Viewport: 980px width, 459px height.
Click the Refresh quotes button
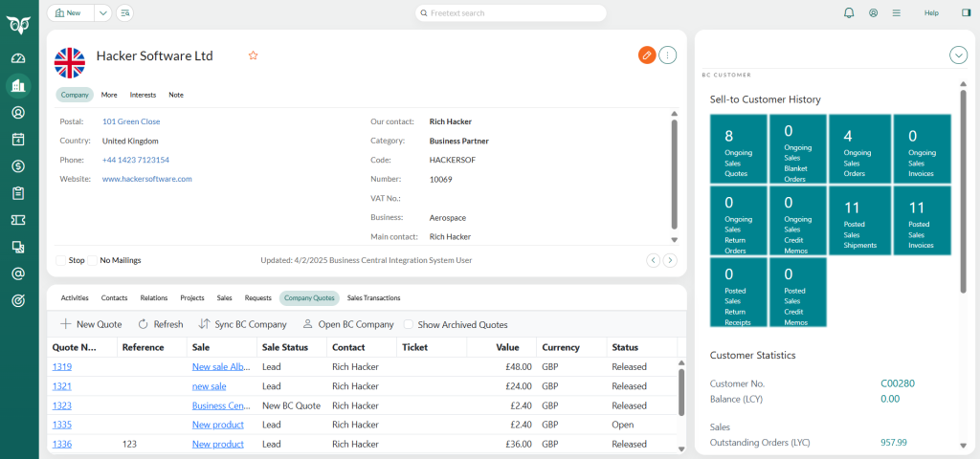[161, 324]
